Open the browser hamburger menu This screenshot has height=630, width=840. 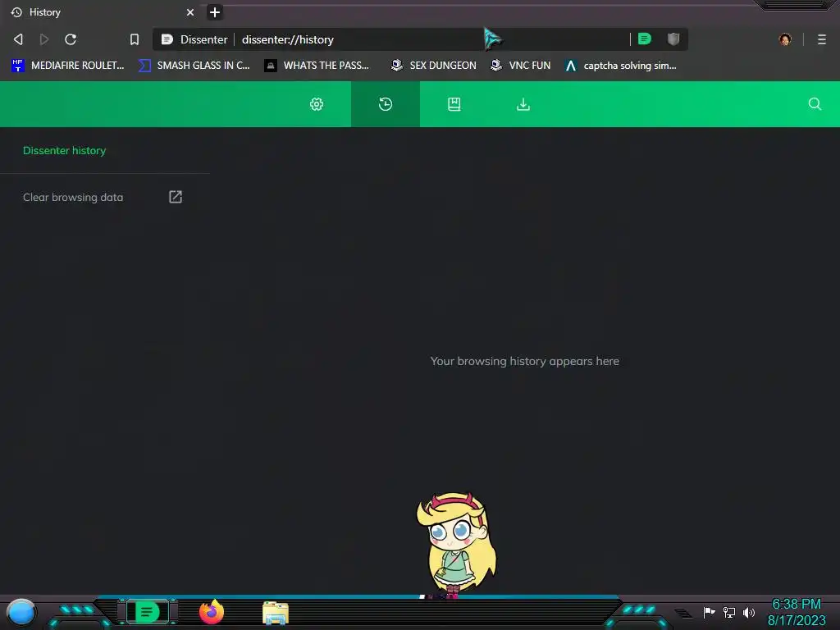click(822, 39)
